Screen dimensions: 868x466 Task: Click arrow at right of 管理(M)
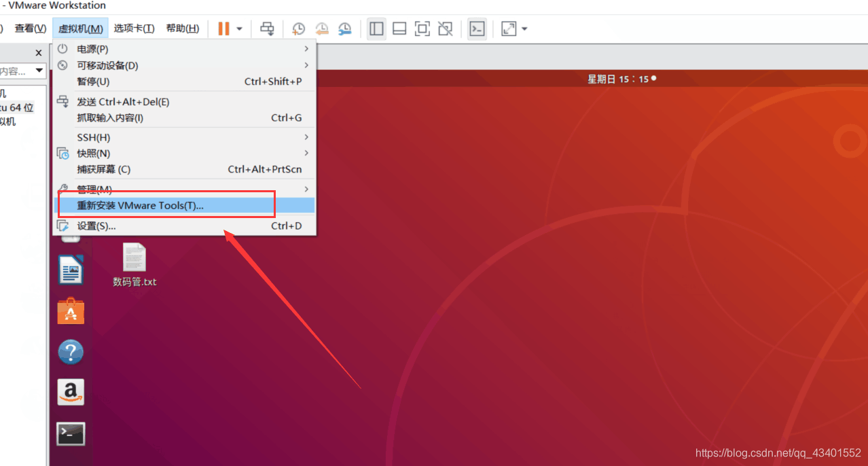(x=306, y=189)
